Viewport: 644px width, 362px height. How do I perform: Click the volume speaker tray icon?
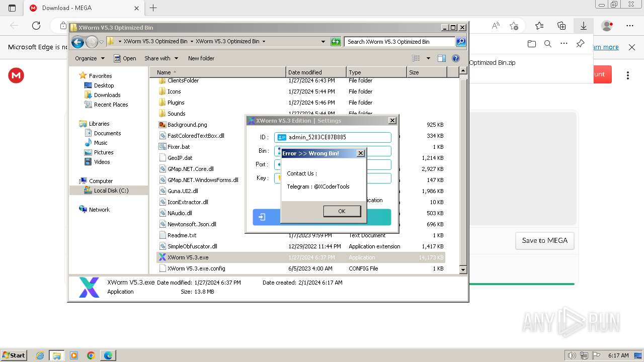coord(572,355)
